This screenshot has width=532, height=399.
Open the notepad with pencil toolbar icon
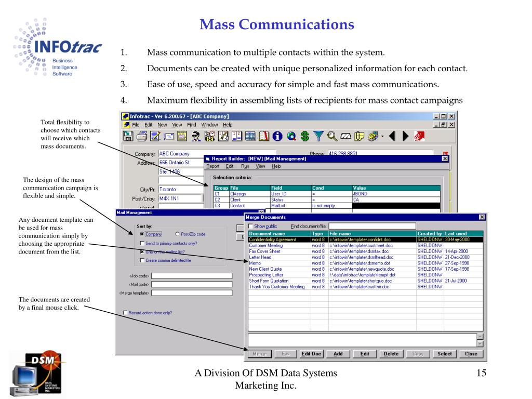[155, 136]
